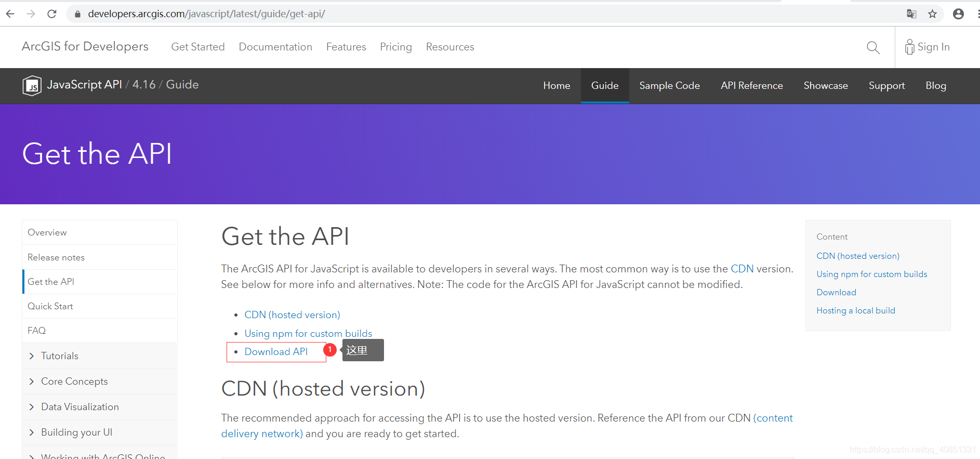Switch to the Sample Code tab
This screenshot has height=459, width=980.
point(669,86)
